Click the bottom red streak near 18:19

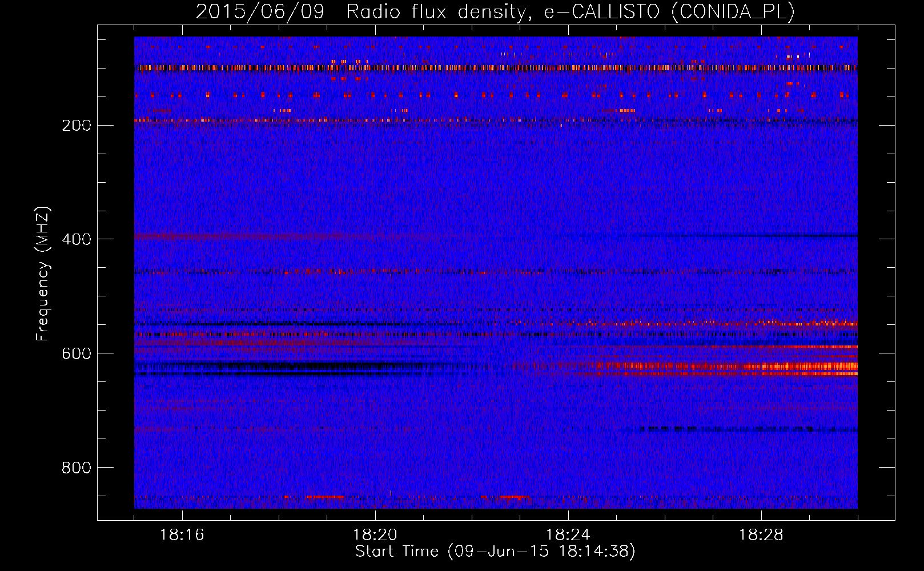[326, 497]
